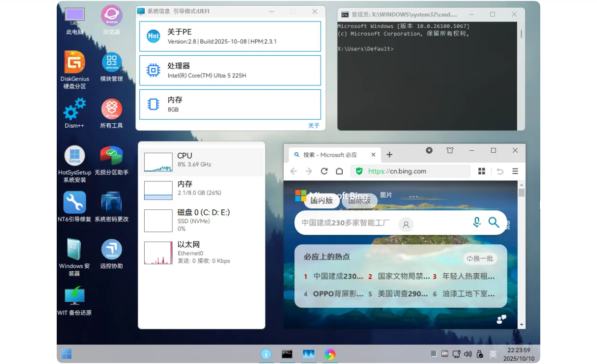597x364 pixels.
Task: Click the browser undo closed tab icon
Action: coord(500,171)
